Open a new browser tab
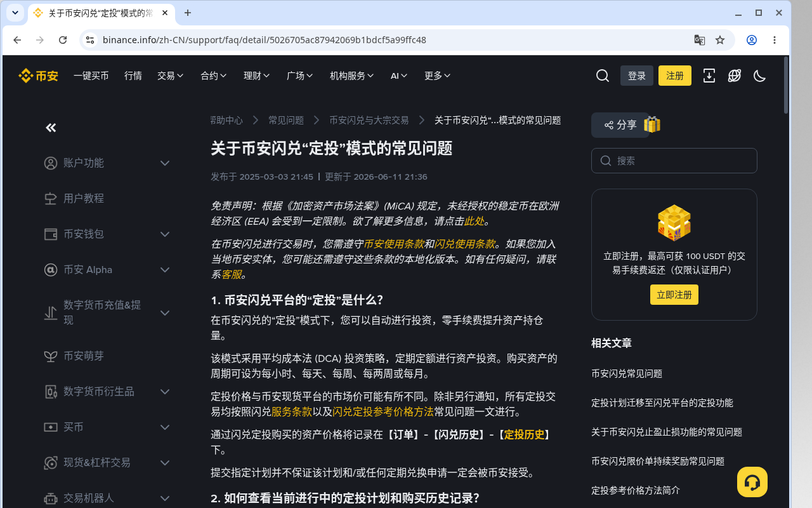Screen dimensions: 812x508 (188, 13)
